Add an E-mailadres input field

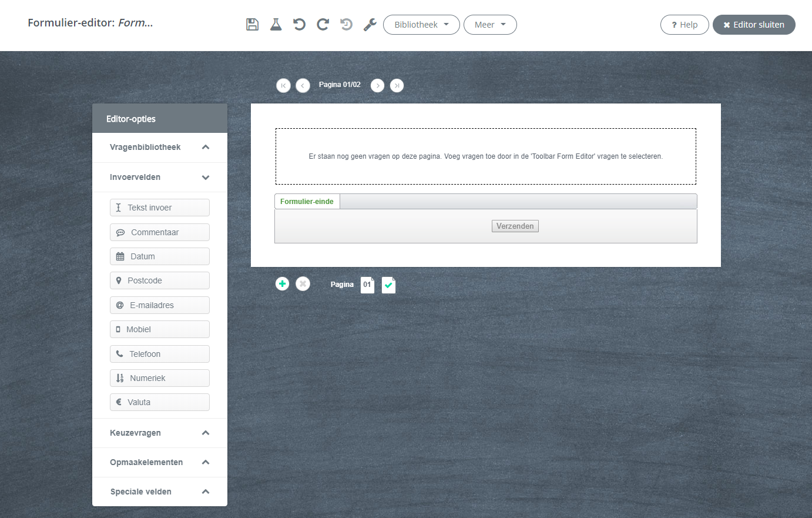(x=159, y=306)
